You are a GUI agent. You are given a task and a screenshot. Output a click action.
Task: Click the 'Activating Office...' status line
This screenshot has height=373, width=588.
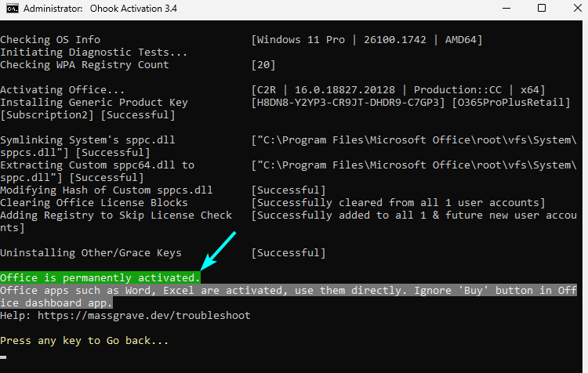pyautogui.click(x=62, y=90)
